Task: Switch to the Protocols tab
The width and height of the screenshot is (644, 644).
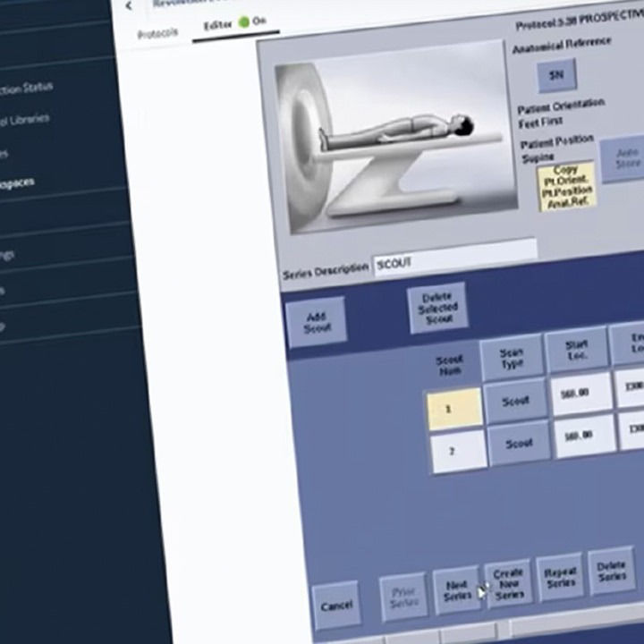Action: (157, 33)
